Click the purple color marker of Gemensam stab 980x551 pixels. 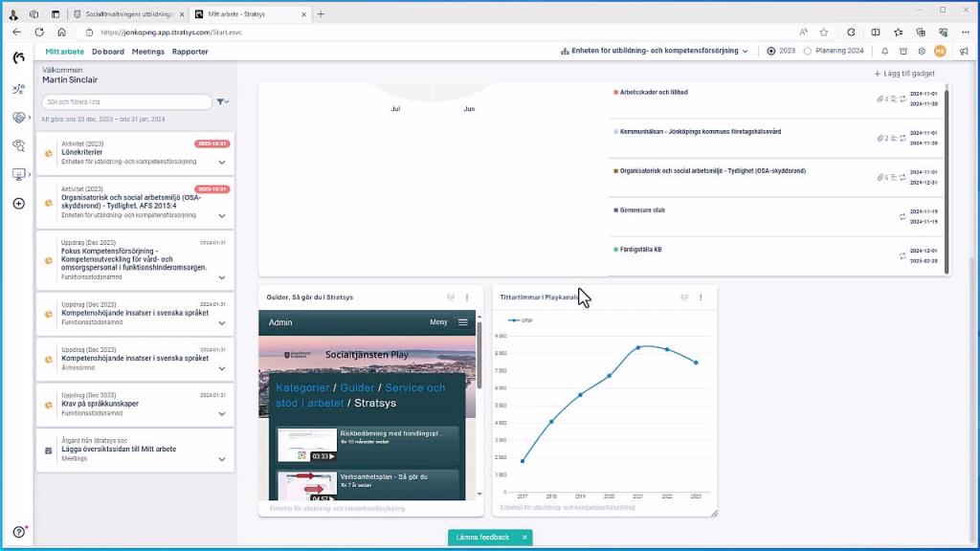615,210
